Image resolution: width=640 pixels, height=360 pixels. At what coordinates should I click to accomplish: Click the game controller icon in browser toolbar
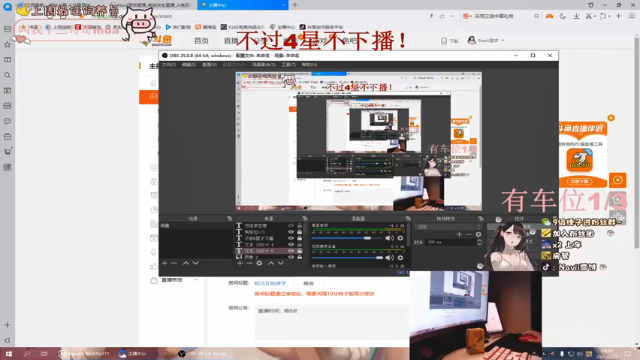click(x=549, y=16)
